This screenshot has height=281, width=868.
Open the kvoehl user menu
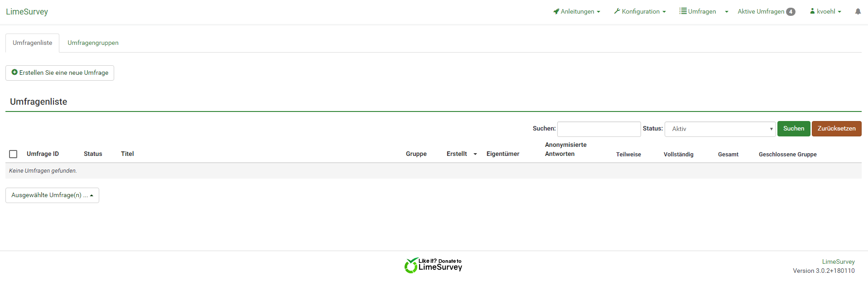click(825, 12)
